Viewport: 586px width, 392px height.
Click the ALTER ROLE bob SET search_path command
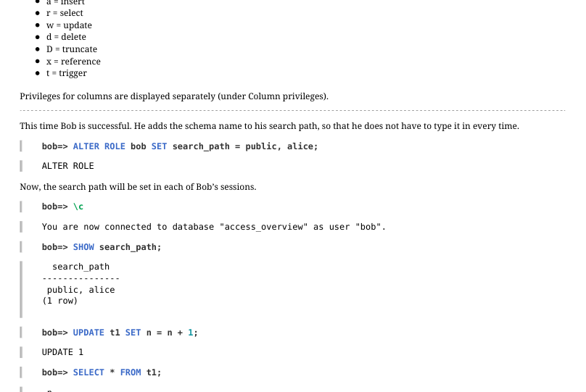pos(180,146)
